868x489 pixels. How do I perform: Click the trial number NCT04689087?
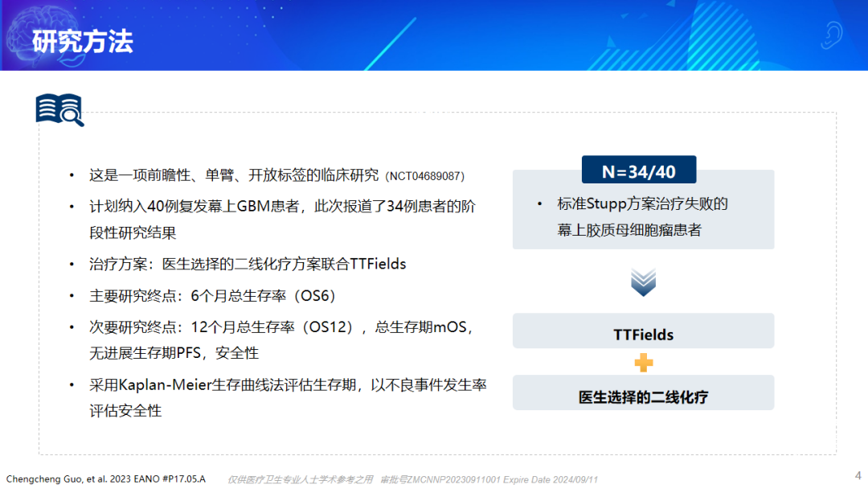424,176
